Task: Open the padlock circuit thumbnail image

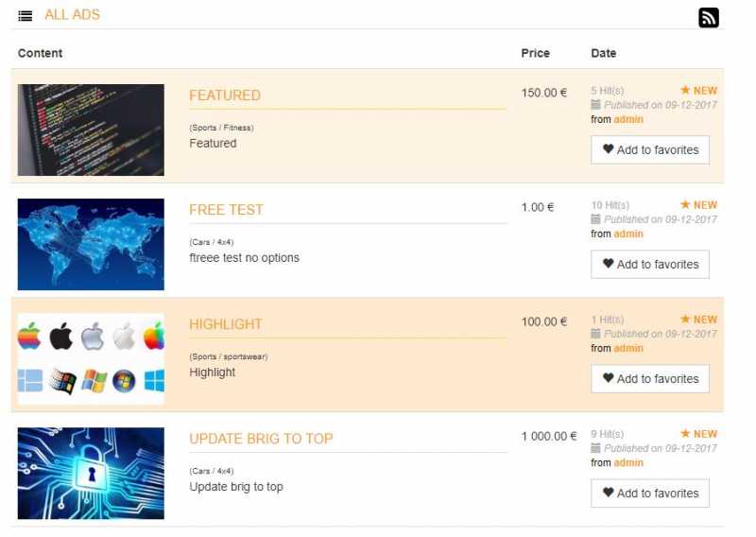Action: [x=91, y=474]
